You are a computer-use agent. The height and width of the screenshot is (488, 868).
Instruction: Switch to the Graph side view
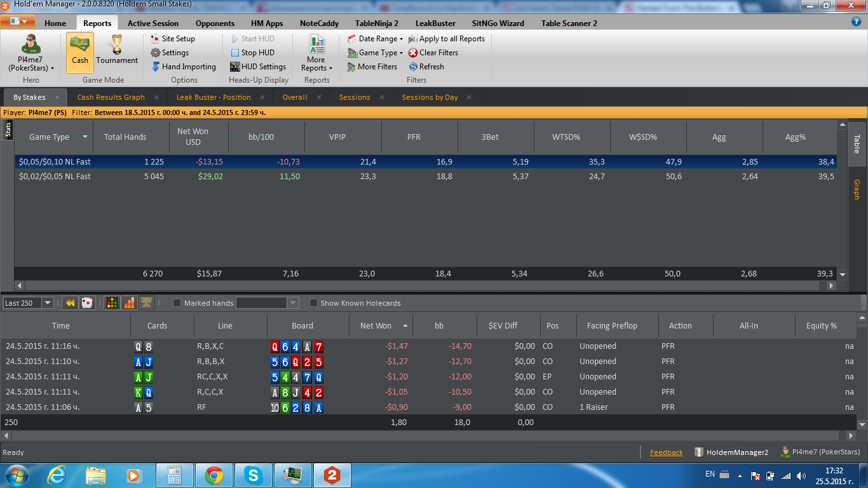857,190
